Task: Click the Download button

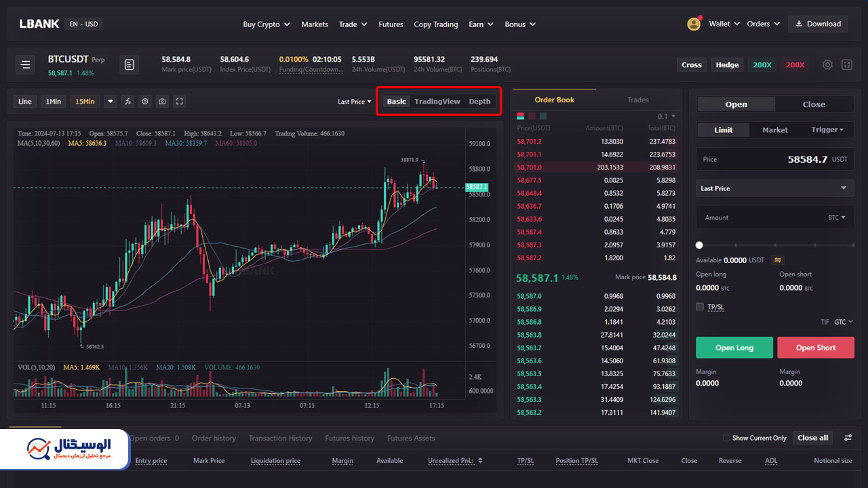Action: pyautogui.click(x=818, y=24)
